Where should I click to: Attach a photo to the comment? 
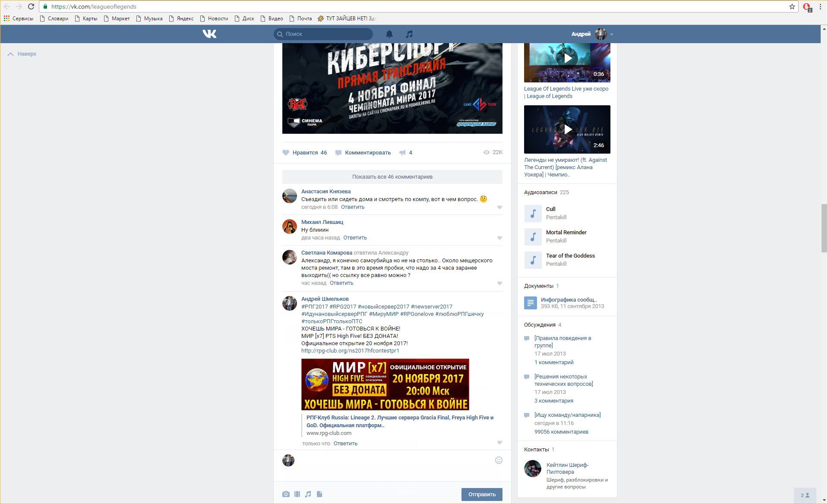[286, 494]
